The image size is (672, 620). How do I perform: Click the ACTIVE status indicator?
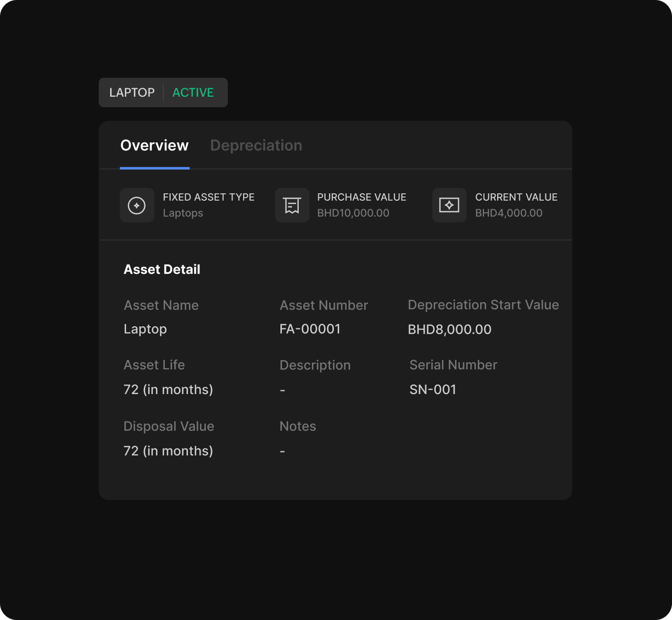(193, 92)
